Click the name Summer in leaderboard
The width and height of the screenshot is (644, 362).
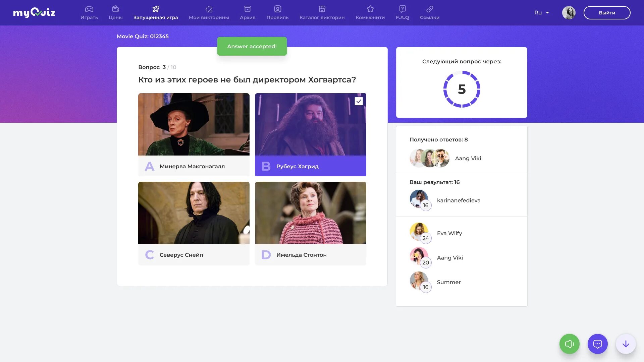tap(449, 282)
